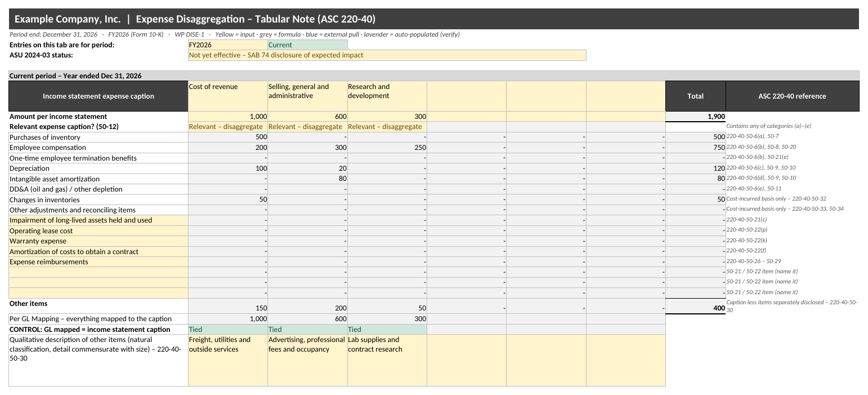
Task: Select the 120 depreciation total cell
Action: point(696,168)
